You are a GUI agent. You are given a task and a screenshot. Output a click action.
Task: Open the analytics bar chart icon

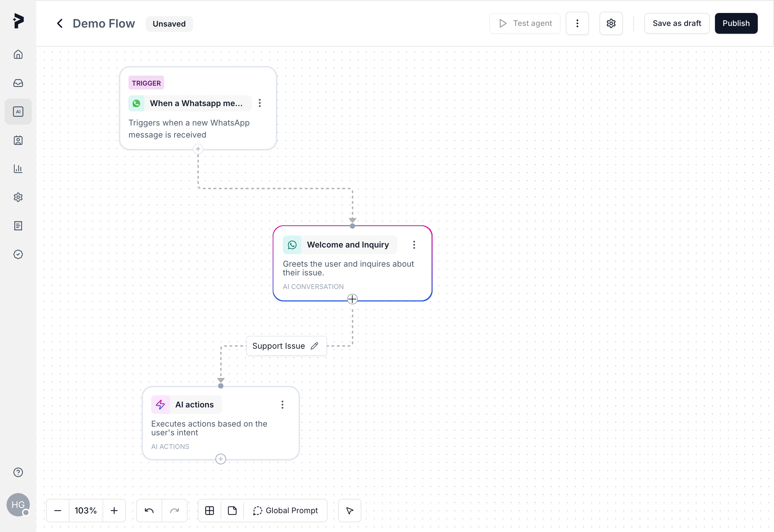[18, 169]
